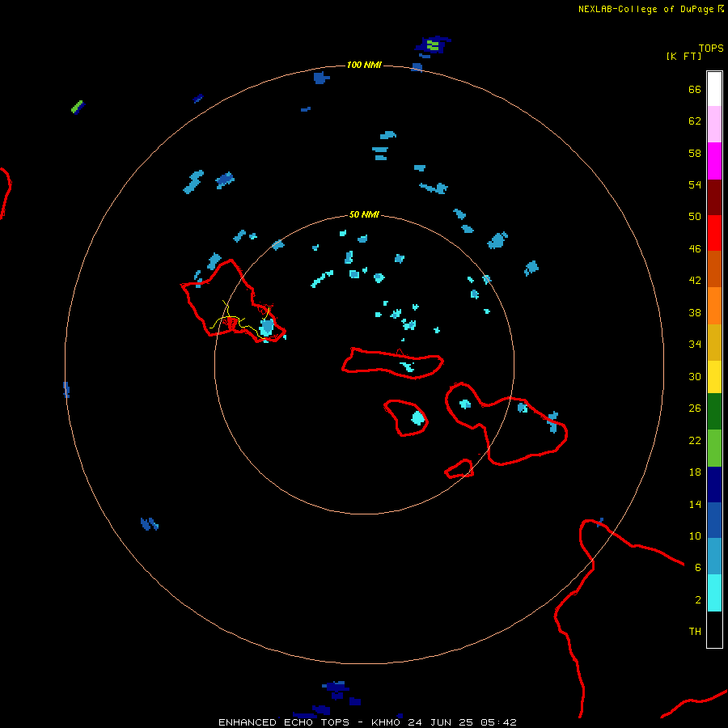The height and width of the screenshot is (728, 728).
Task: Click the 10 legend value
Action: (695, 536)
